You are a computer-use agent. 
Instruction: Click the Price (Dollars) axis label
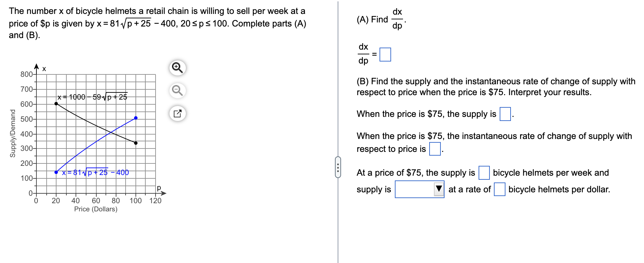(96, 209)
